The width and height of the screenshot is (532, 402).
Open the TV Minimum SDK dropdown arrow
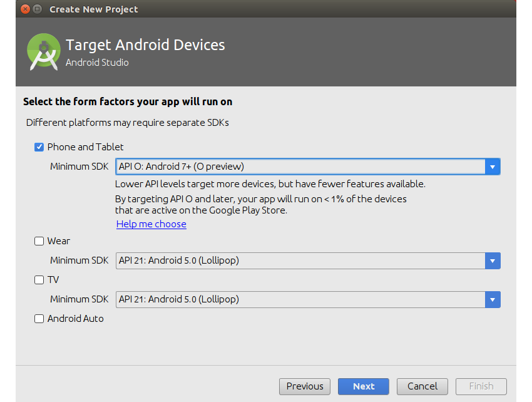(493, 300)
